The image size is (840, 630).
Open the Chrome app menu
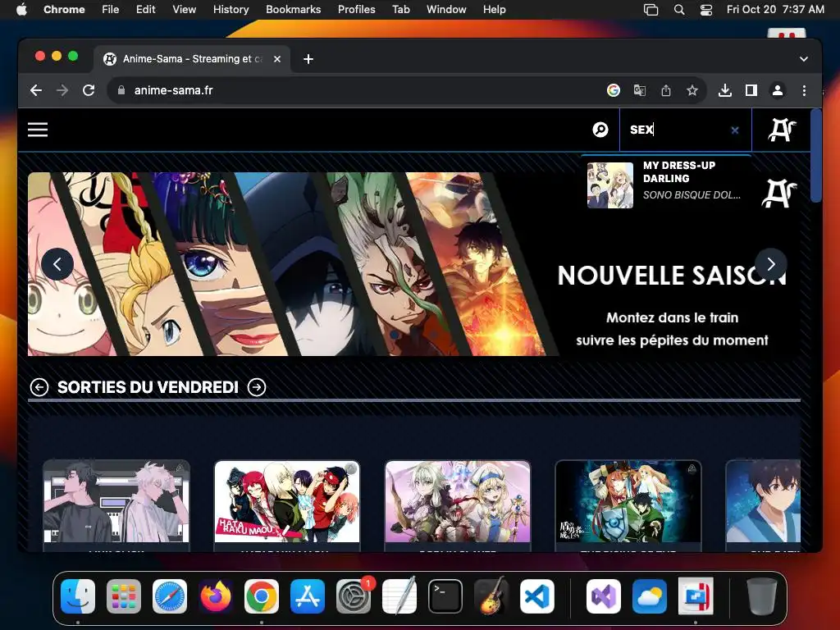point(64,9)
